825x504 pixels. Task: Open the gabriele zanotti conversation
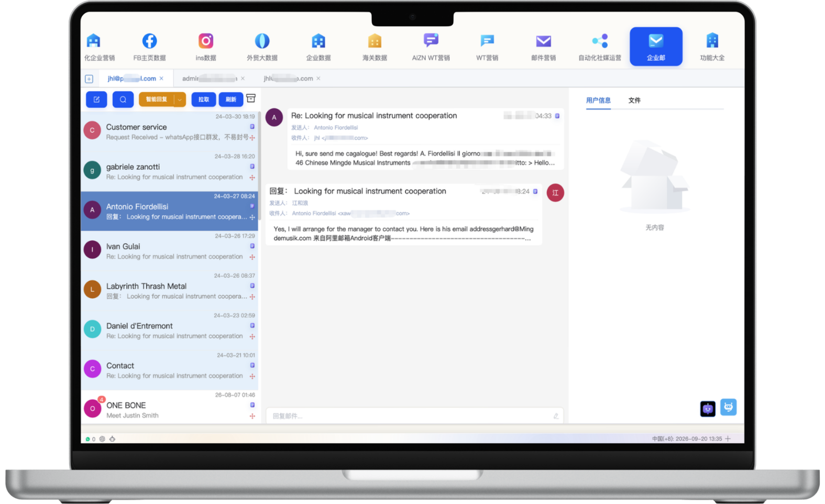[170, 171]
